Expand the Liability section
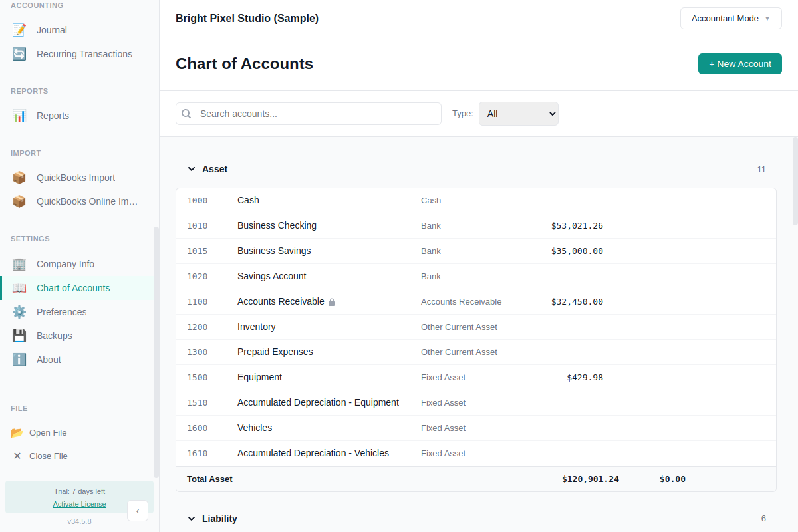 [192, 519]
